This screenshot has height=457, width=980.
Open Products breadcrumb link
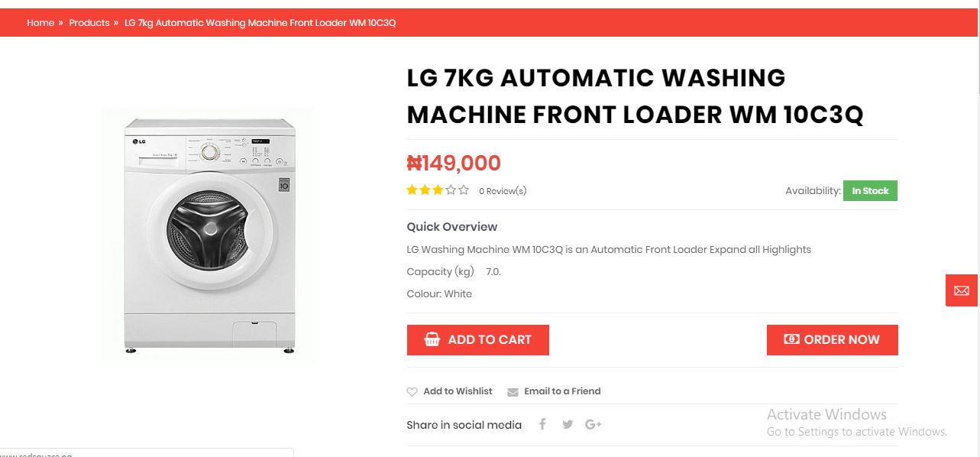coord(89,23)
